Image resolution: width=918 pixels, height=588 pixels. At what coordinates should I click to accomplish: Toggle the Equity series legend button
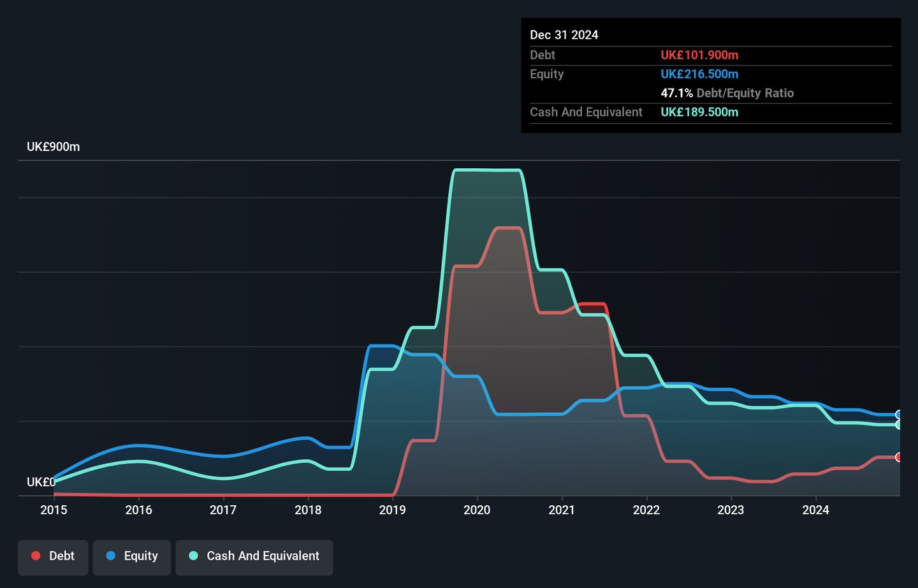(132, 557)
